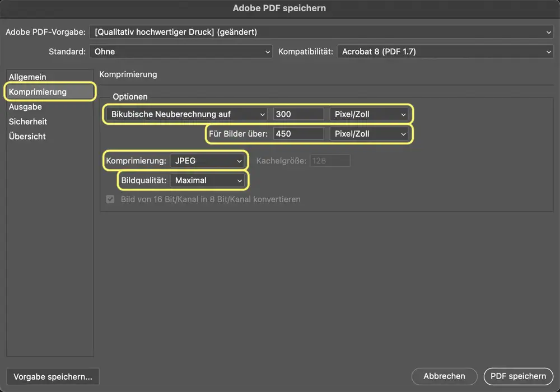Click the Abbrechen button
The image size is (560, 392).
point(444,376)
